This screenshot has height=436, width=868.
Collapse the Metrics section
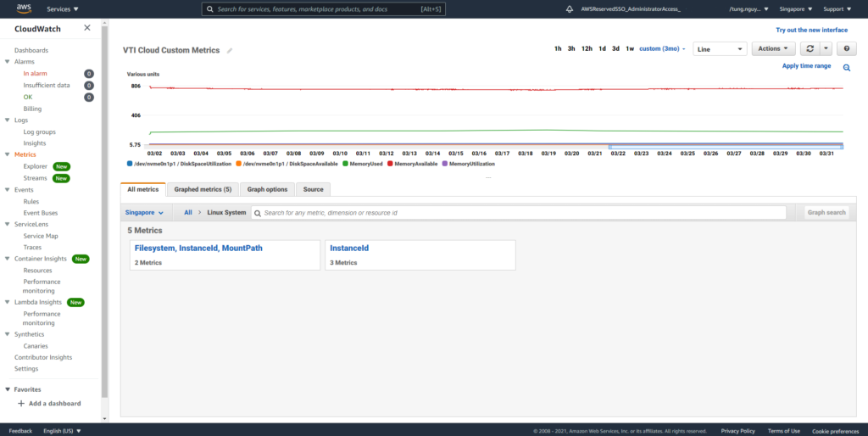7,154
